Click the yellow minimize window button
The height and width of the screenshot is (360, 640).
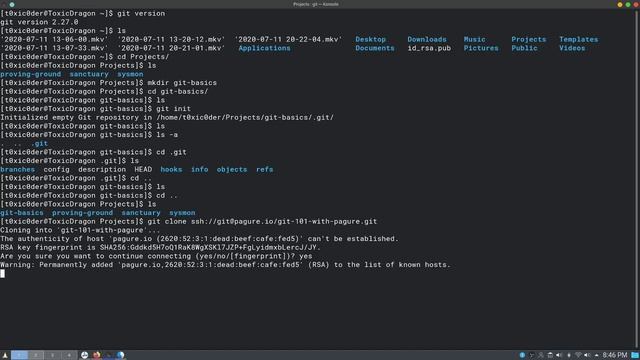coord(620,4)
